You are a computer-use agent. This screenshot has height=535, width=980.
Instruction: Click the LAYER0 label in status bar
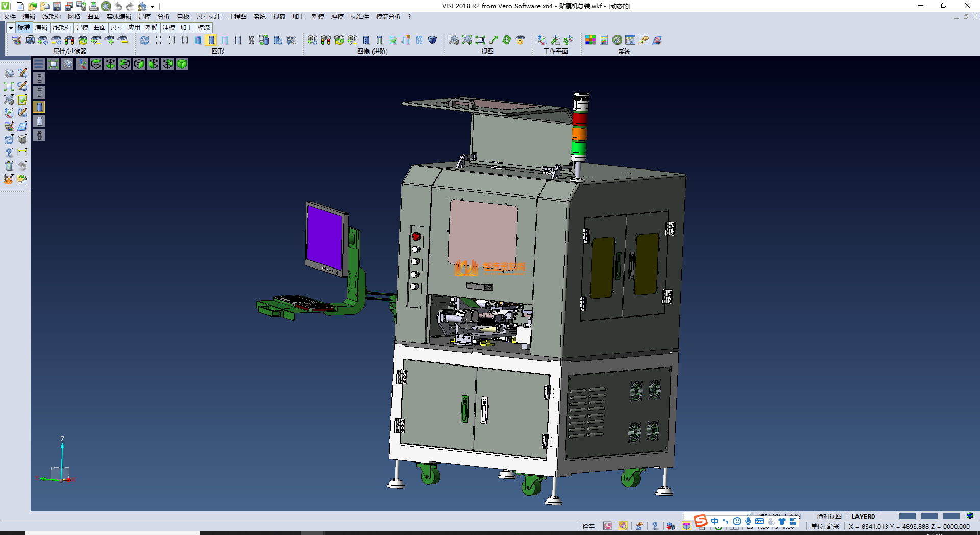pos(863,516)
